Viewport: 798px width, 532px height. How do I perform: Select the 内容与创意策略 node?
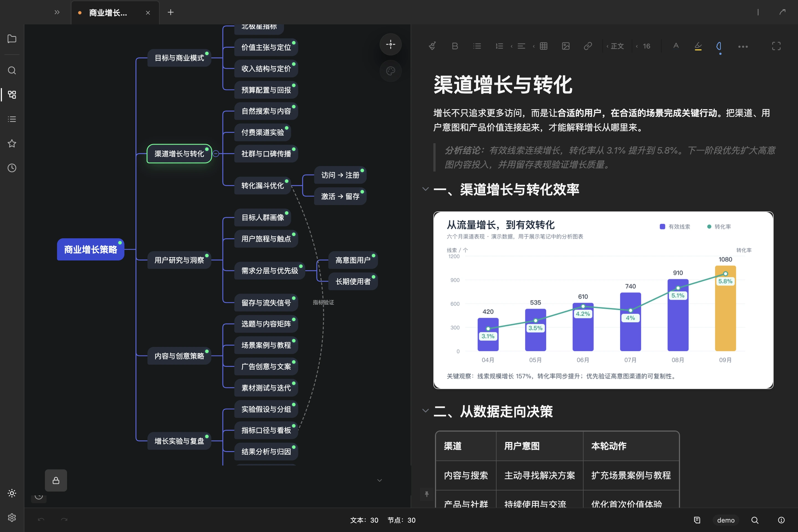(x=179, y=356)
